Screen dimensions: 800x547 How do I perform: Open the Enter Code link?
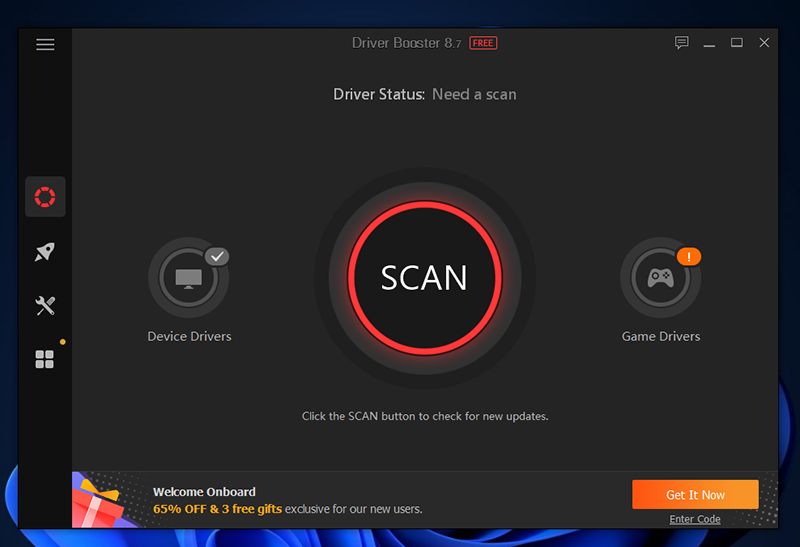click(695, 519)
